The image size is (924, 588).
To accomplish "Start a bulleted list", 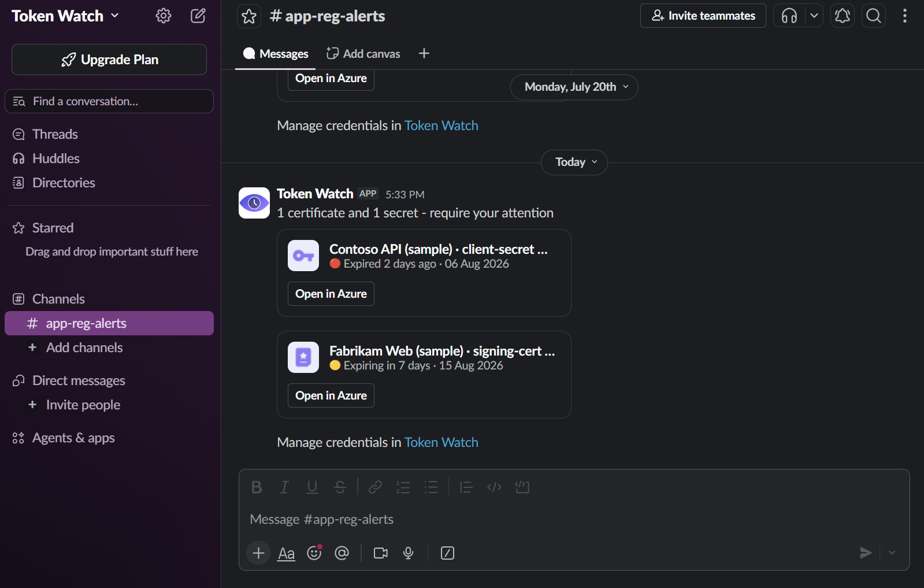I will click(x=431, y=487).
